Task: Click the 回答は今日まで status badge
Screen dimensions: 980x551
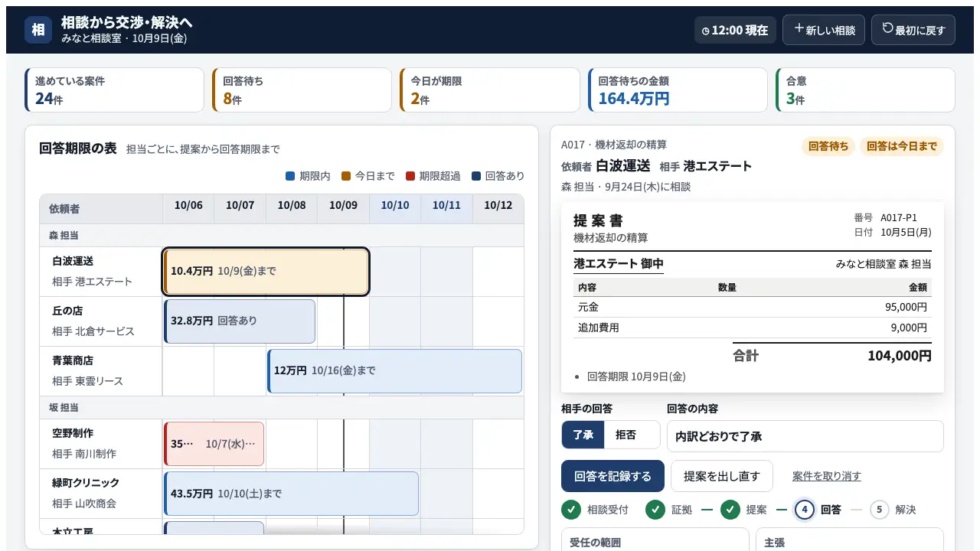Action: 901,146
